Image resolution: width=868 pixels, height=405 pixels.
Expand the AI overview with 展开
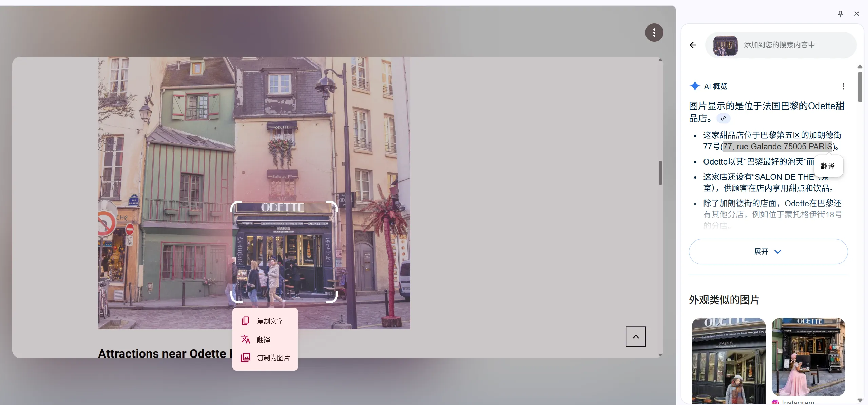coord(760,252)
